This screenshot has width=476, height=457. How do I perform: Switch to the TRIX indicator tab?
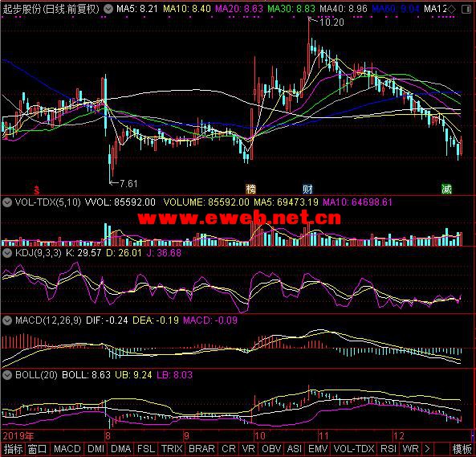click(172, 449)
